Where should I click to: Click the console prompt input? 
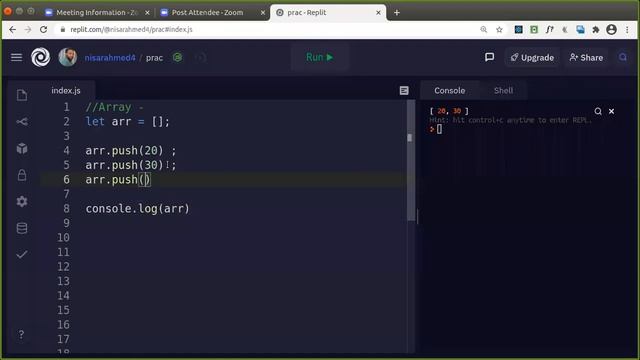(x=439, y=129)
